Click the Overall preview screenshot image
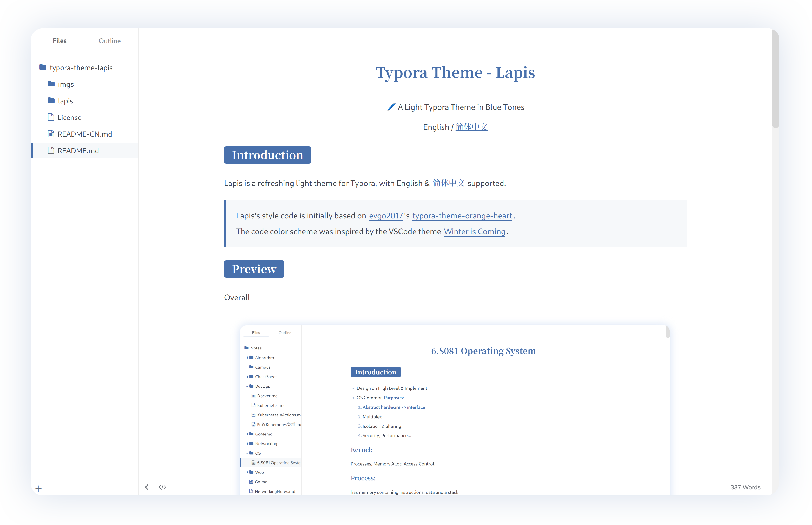This screenshot has width=812, height=525. [455, 409]
